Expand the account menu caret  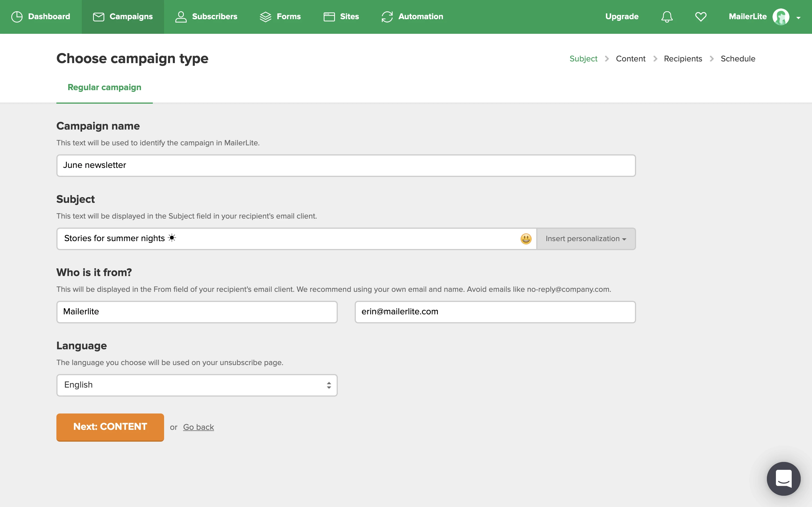(x=798, y=18)
